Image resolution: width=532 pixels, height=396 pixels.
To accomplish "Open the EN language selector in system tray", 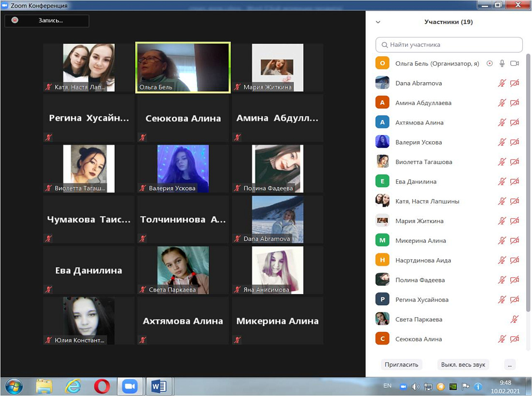I will (x=387, y=386).
